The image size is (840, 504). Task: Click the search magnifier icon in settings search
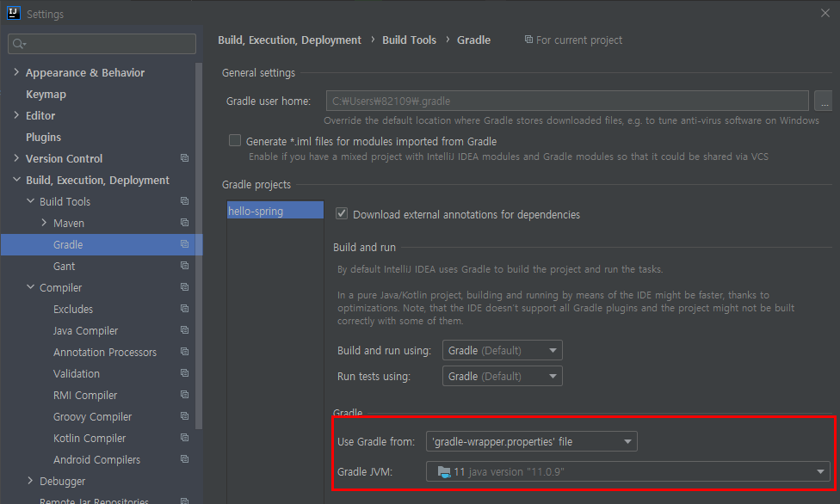tap(19, 44)
